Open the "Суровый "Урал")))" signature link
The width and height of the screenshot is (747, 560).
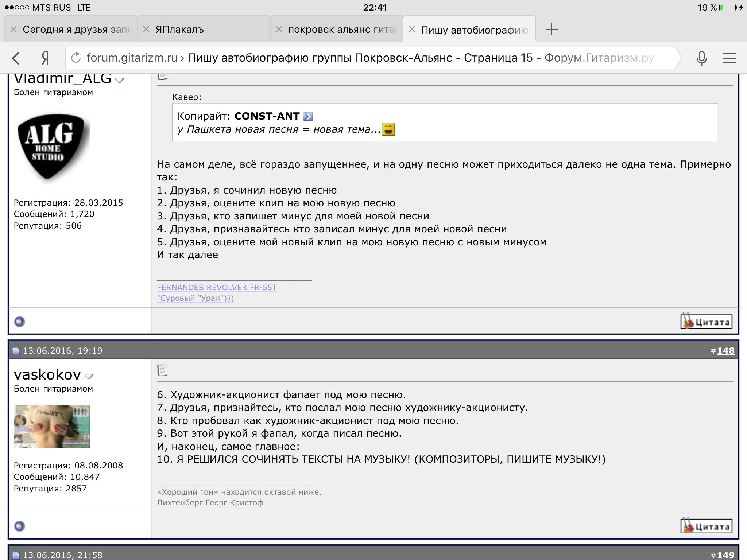[195, 298]
